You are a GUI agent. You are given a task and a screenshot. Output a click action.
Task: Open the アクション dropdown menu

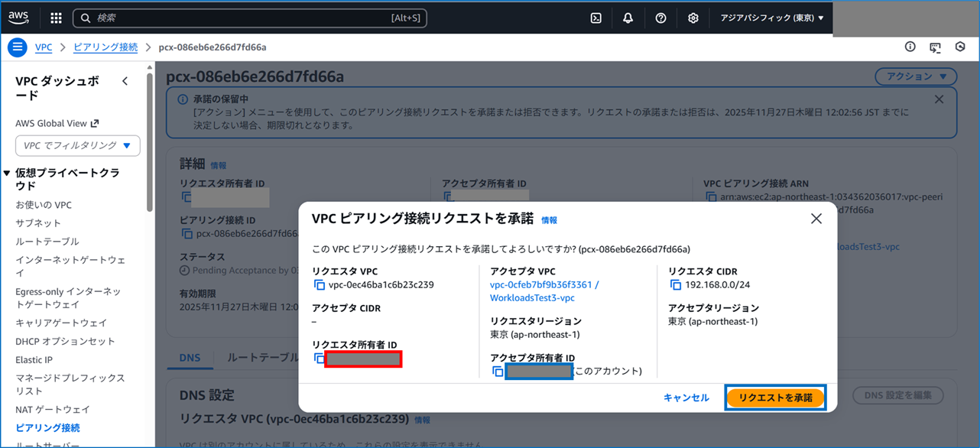point(915,76)
